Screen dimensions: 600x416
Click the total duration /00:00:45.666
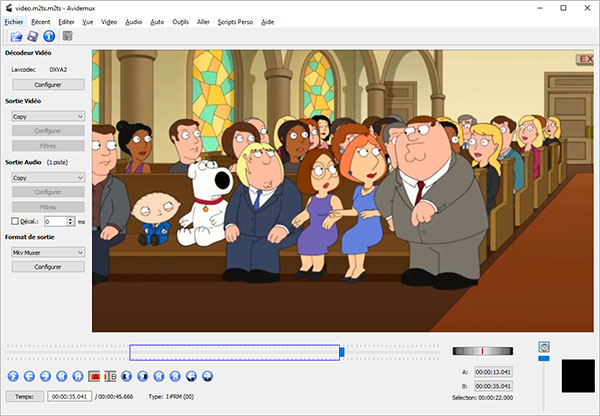click(114, 396)
